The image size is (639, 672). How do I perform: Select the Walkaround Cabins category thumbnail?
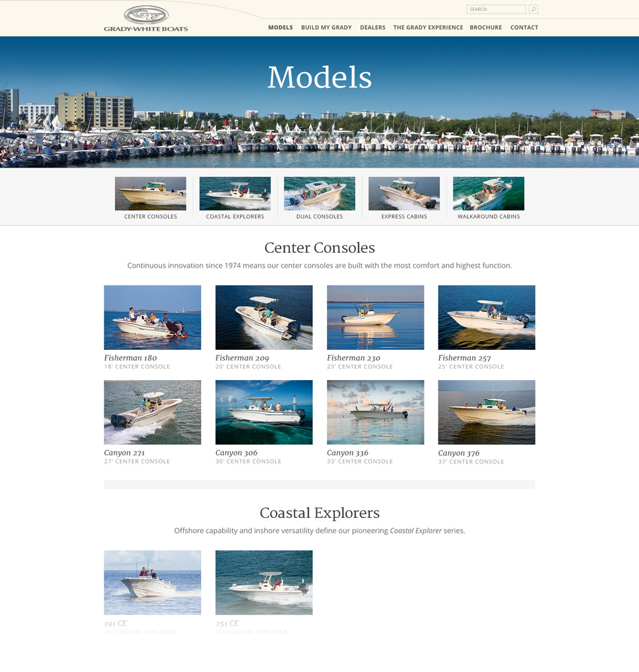click(488, 194)
